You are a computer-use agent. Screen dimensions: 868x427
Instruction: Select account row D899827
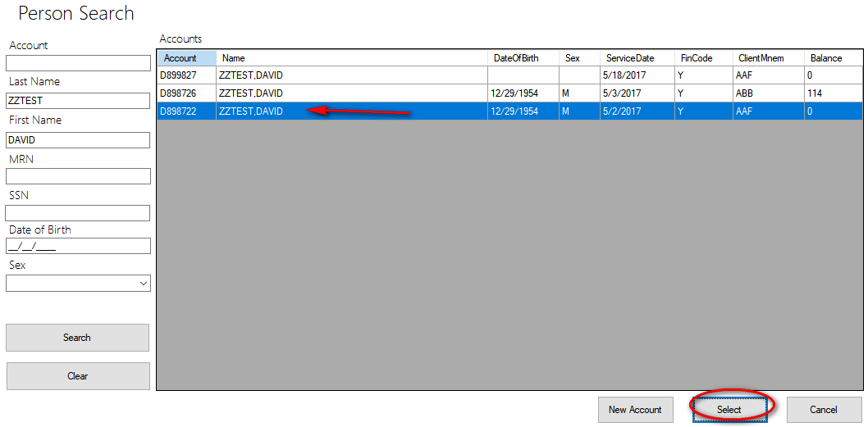(x=186, y=75)
